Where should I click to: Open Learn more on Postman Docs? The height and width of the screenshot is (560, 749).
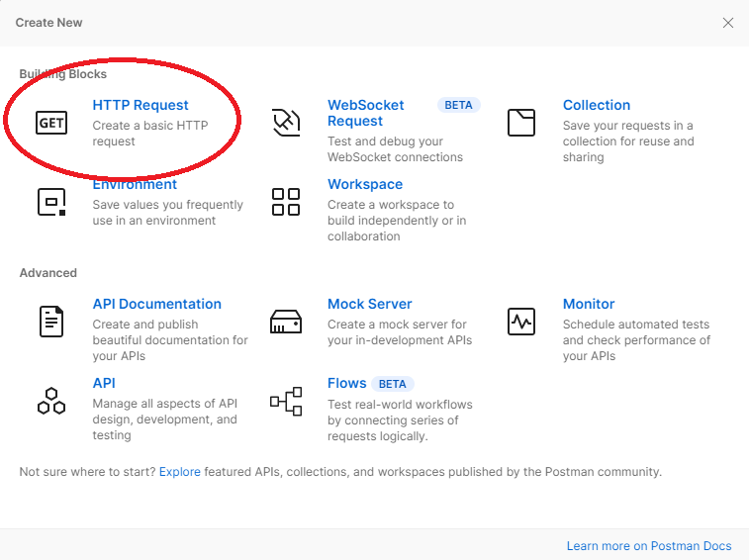click(649, 546)
